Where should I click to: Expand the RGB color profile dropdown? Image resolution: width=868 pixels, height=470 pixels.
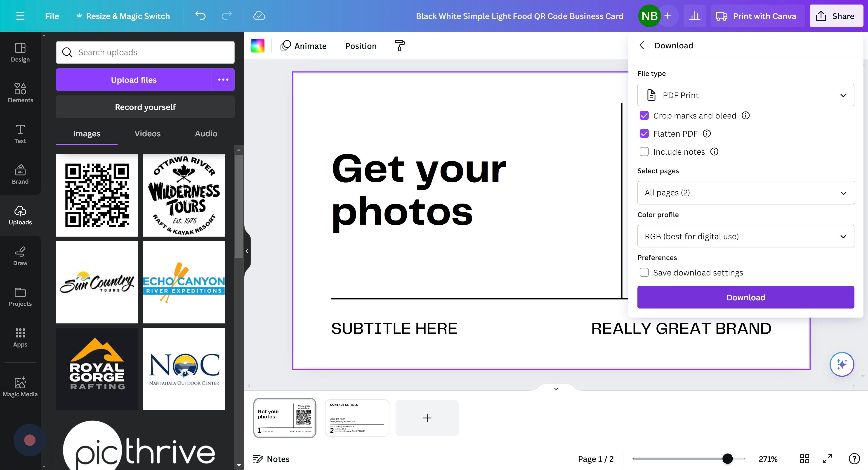point(745,236)
